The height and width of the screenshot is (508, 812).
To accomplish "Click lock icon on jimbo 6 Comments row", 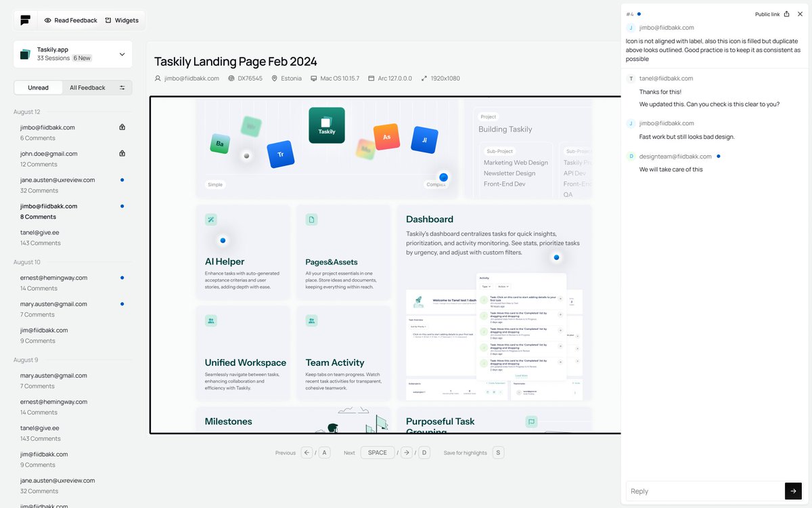I will [x=122, y=127].
